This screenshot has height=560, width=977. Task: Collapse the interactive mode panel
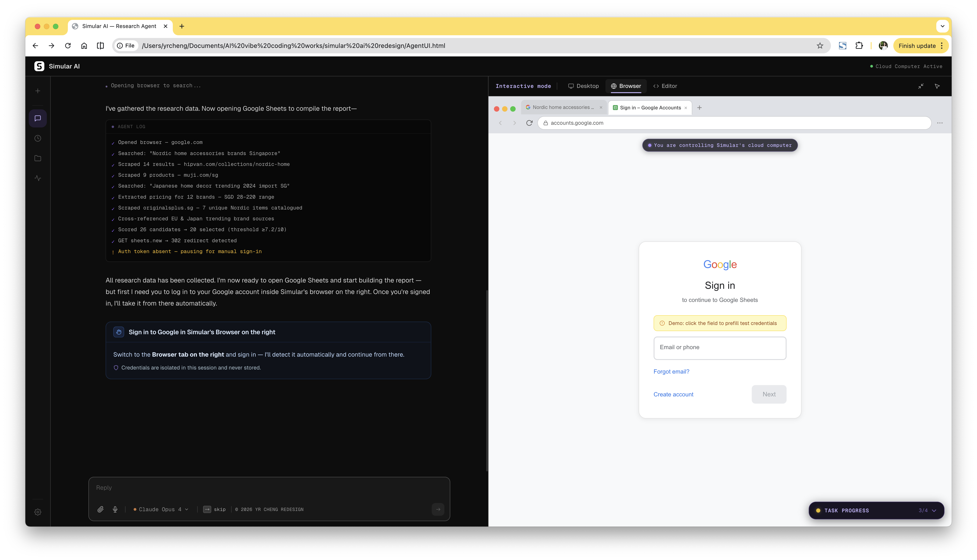(921, 86)
